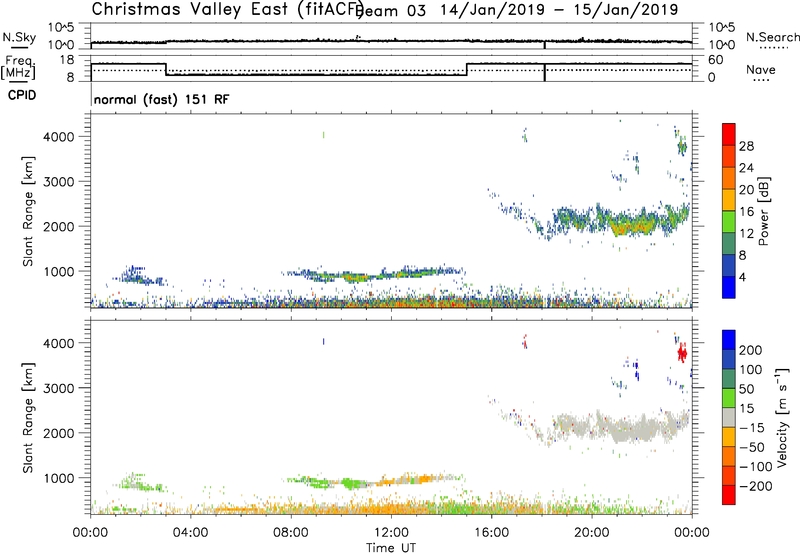Click the 'N.Search' legend label

tap(772, 37)
